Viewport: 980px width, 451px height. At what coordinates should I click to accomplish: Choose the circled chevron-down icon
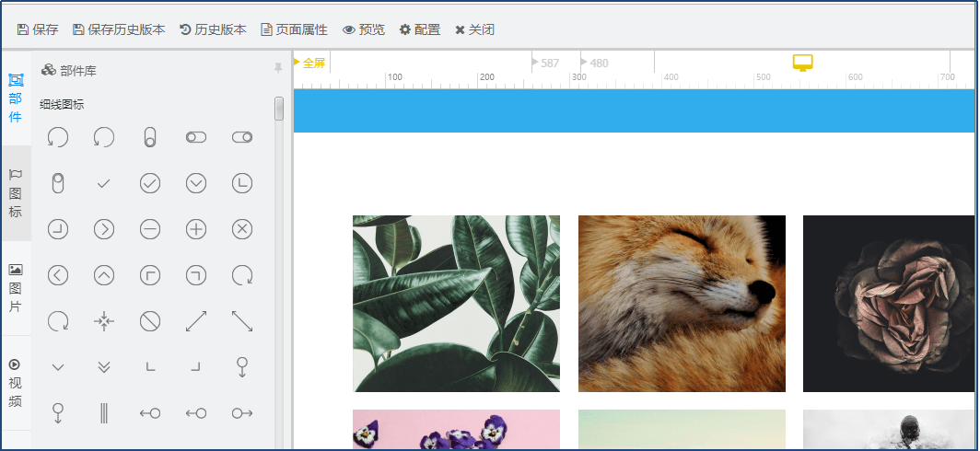(196, 184)
